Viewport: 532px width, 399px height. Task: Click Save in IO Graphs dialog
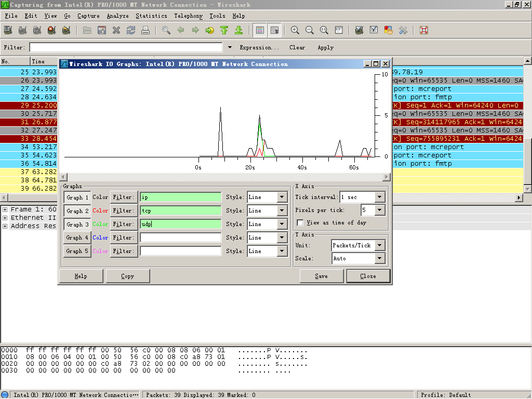click(x=321, y=276)
